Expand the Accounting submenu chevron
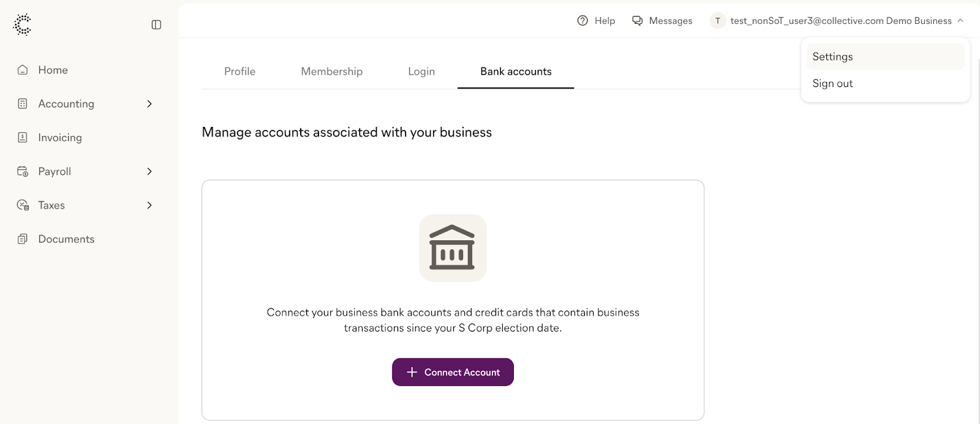980x424 pixels. point(149,104)
